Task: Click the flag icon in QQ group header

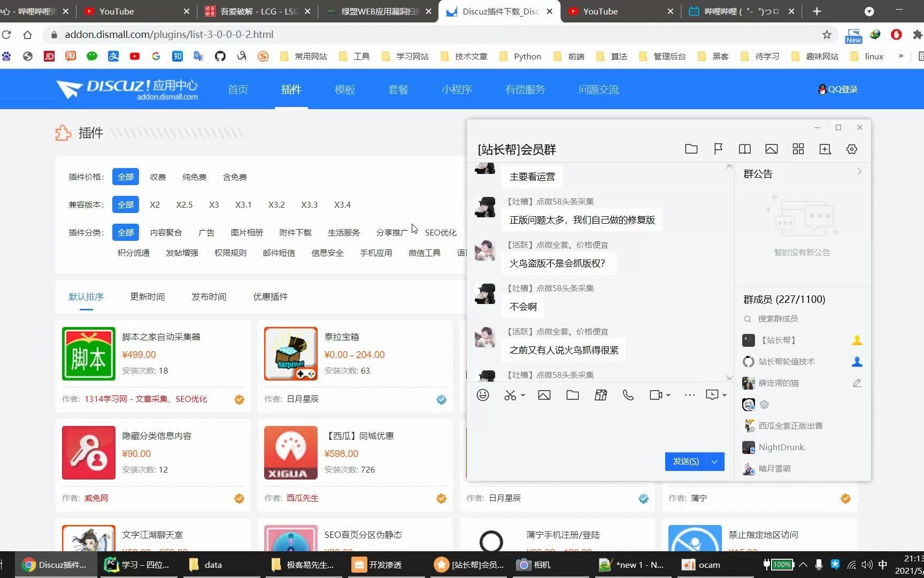Action: pos(718,149)
